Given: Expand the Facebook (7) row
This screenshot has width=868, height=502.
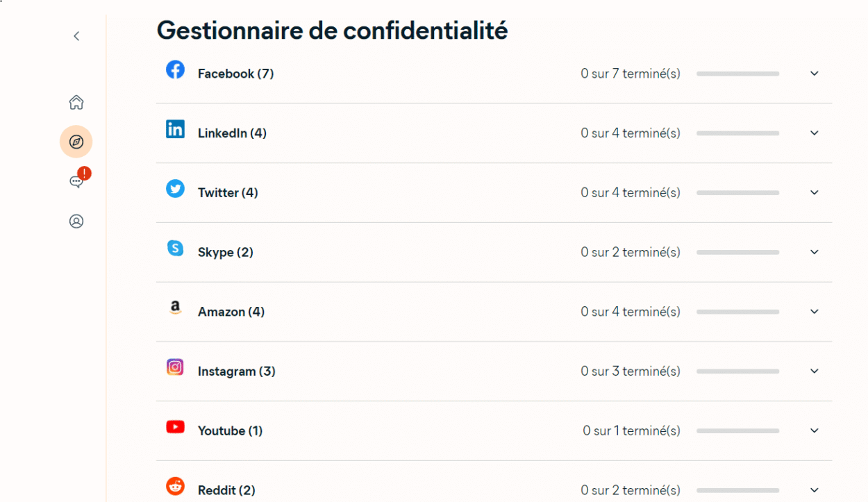Looking at the screenshot, I should [x=814, y=73].
